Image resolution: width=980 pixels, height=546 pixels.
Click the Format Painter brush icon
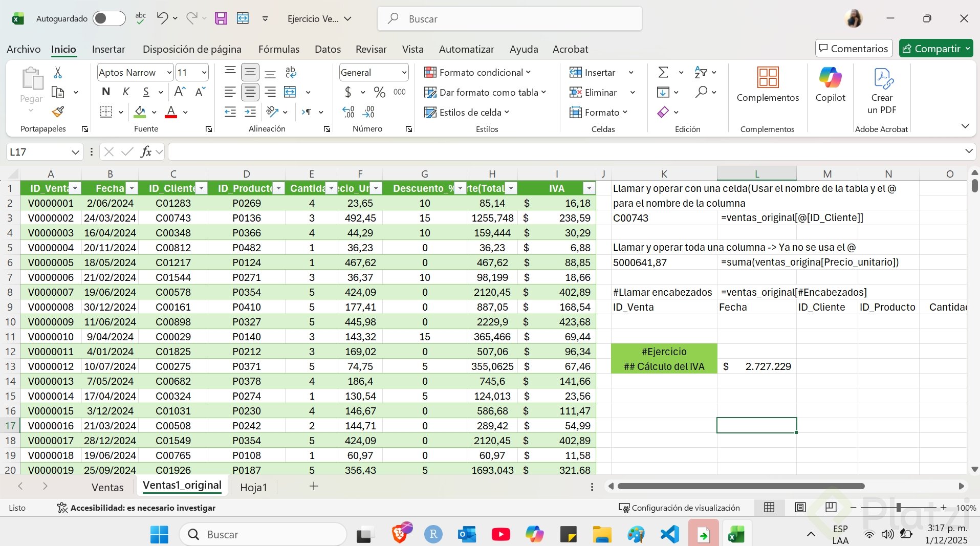pos(58,112)
